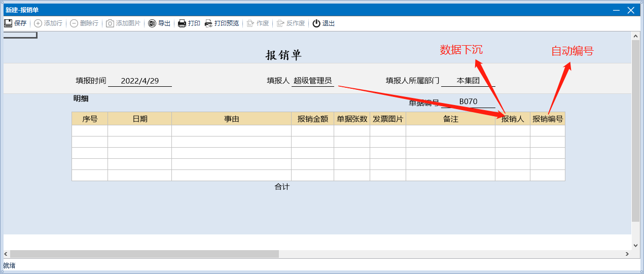Click the Add Row (添加行) icon

pos(38,23)
